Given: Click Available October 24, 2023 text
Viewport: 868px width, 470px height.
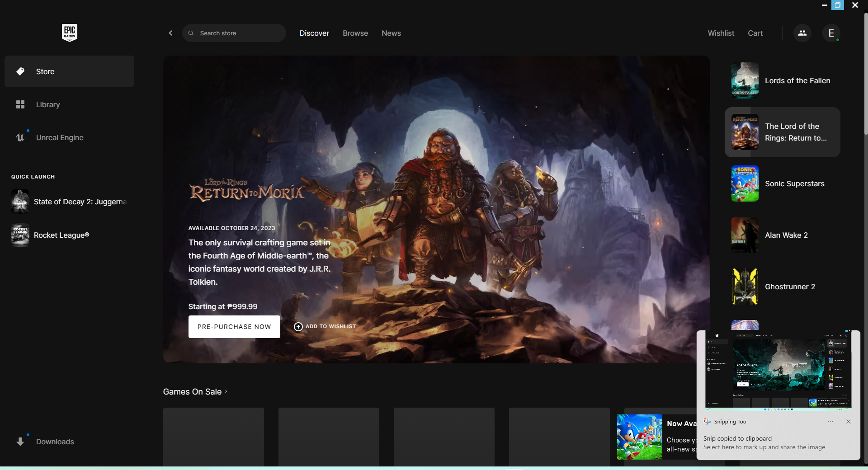Looking at the screenshot, I should pos(231,228).
